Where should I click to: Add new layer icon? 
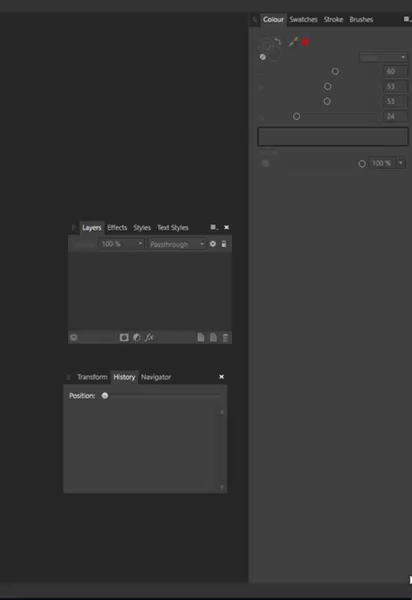pos(200,338)
